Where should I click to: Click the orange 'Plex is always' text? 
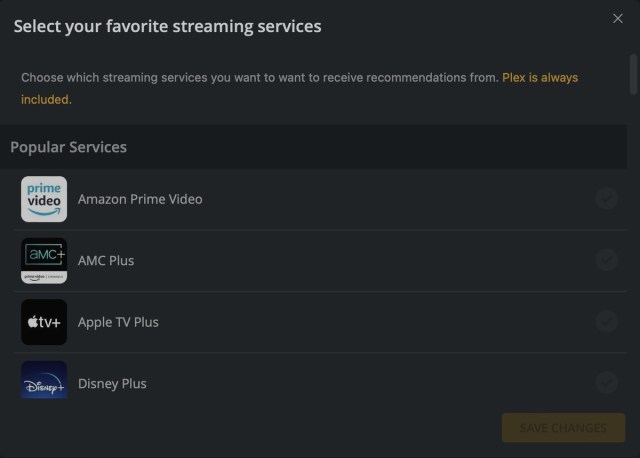(540, 78)
